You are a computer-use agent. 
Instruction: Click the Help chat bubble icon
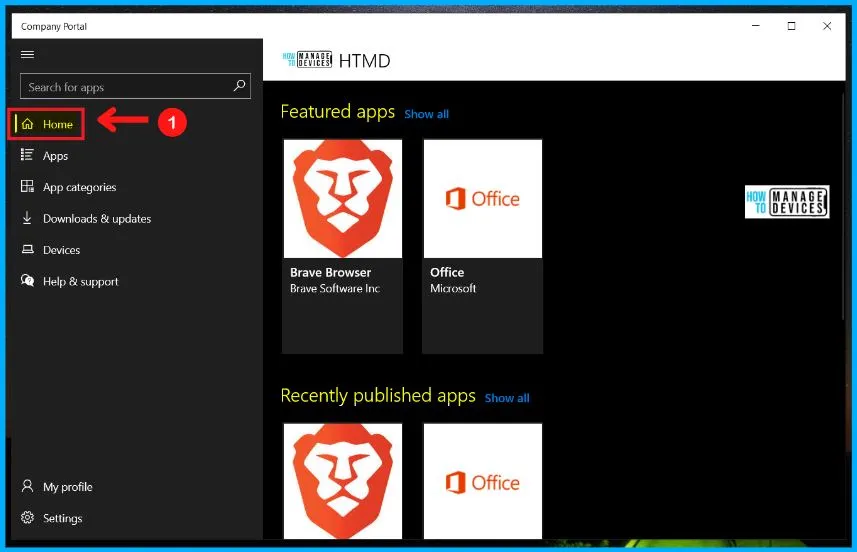point(27,280)
